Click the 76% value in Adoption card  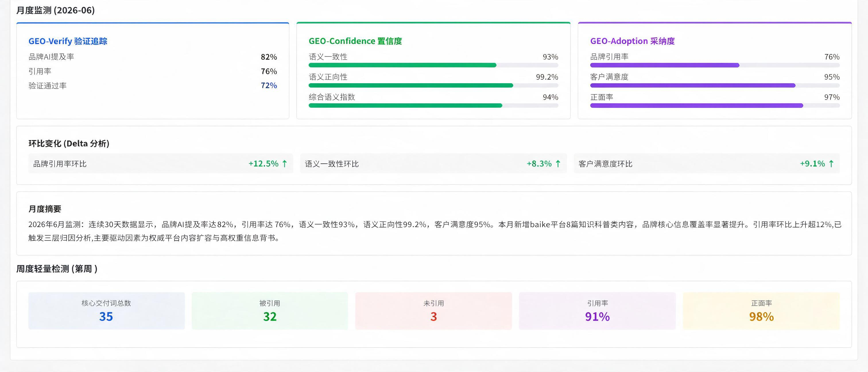pyautogui.click(x=832, y=57)
